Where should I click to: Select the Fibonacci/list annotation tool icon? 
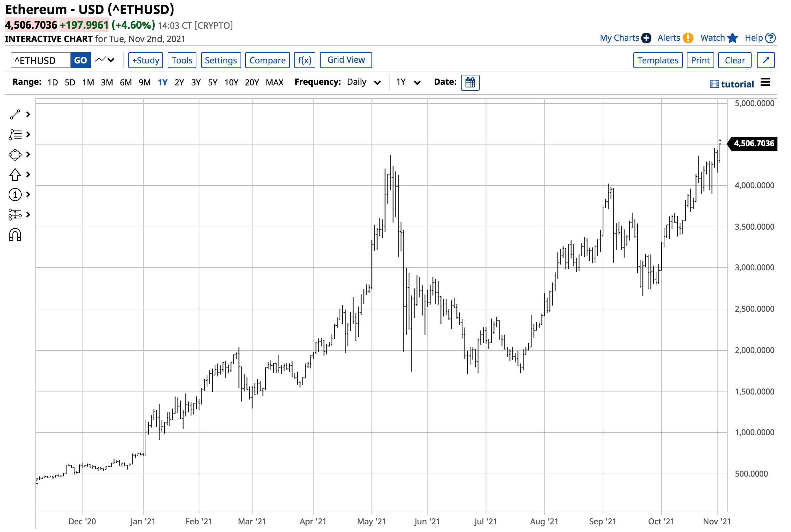pos(15,135)
